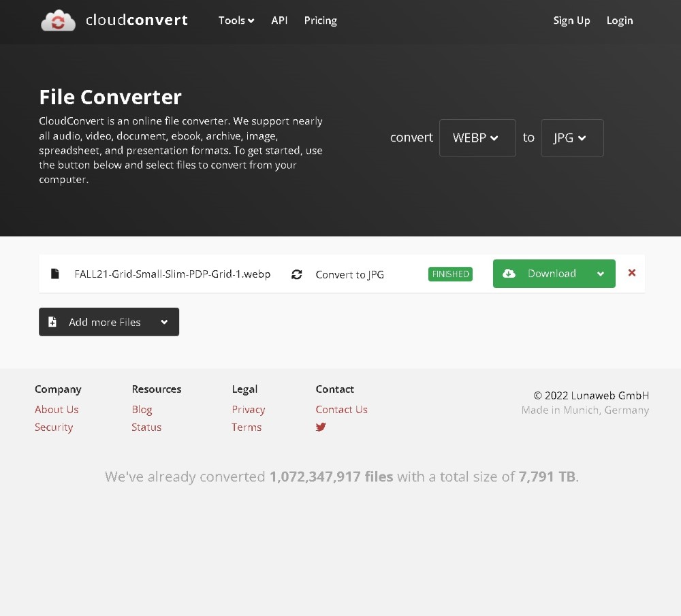Open the Terms footer link
Screen dimensions: 681x616
pyautogui.click(x=247, y=427)
